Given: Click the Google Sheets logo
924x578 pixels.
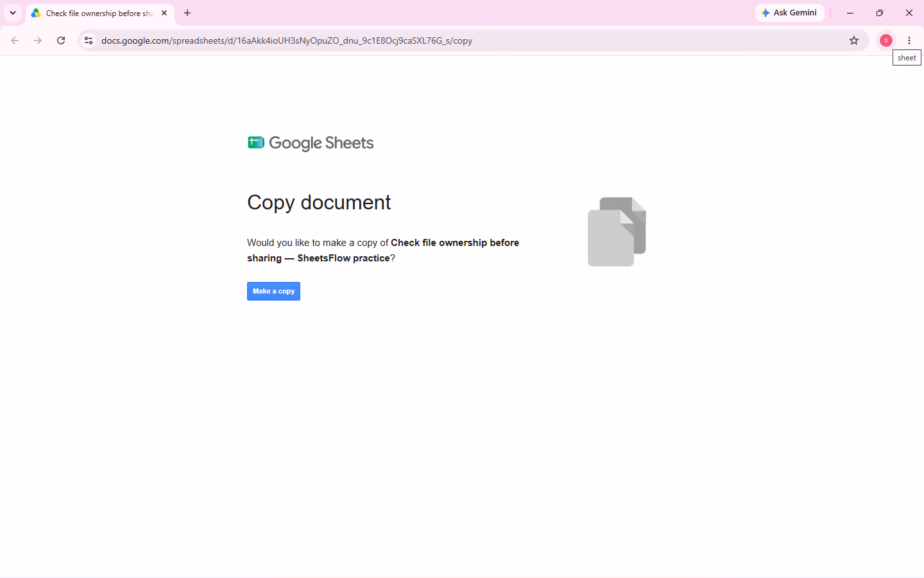Looking at the screenshot, I should click(x=311, y=143).
